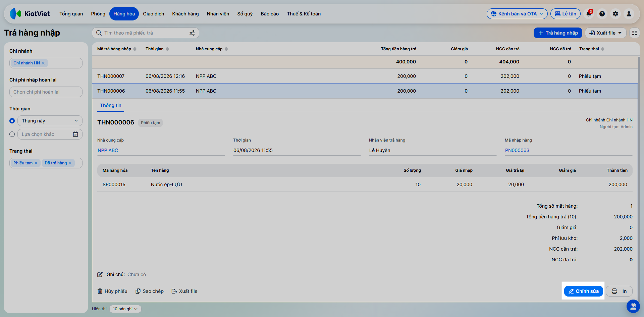
Task: Open the calendar date picker icon
Action: 75,134
